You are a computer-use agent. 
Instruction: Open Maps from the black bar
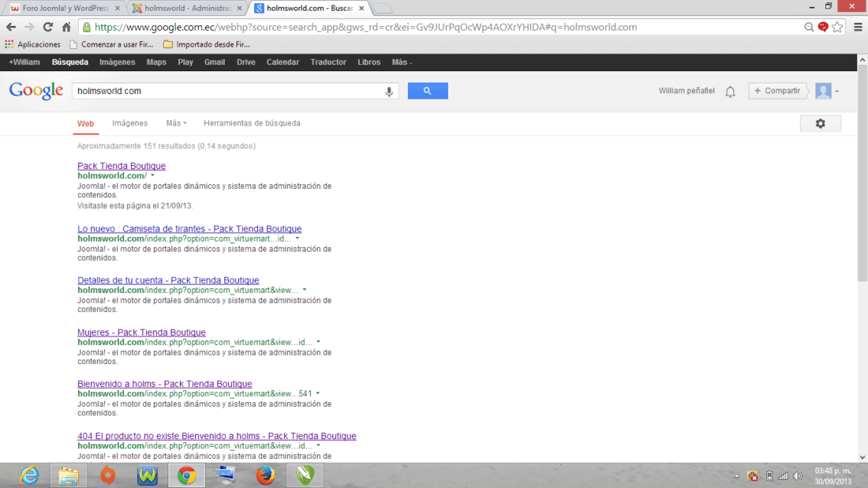pyautogui.click(x=156, y=62)
